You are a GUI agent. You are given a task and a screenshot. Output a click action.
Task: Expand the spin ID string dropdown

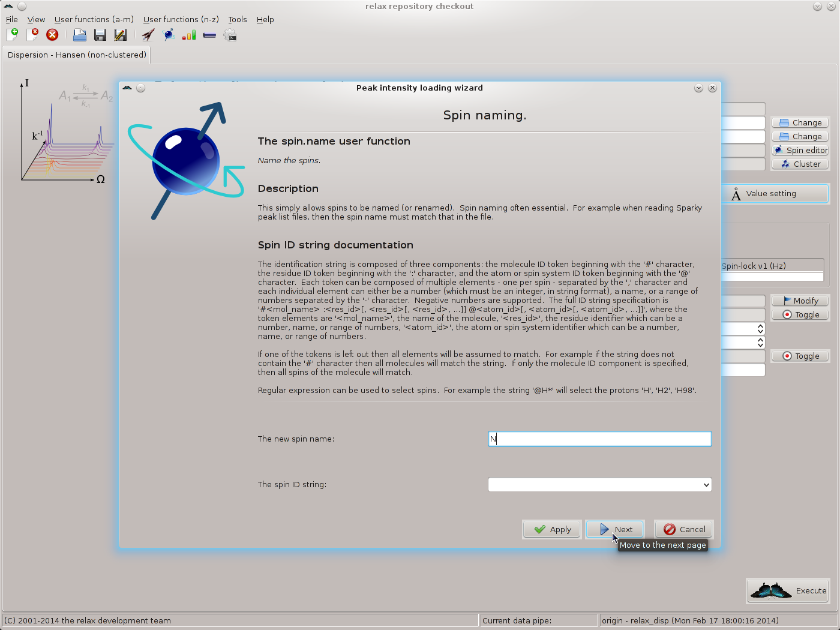click(706, 485)
